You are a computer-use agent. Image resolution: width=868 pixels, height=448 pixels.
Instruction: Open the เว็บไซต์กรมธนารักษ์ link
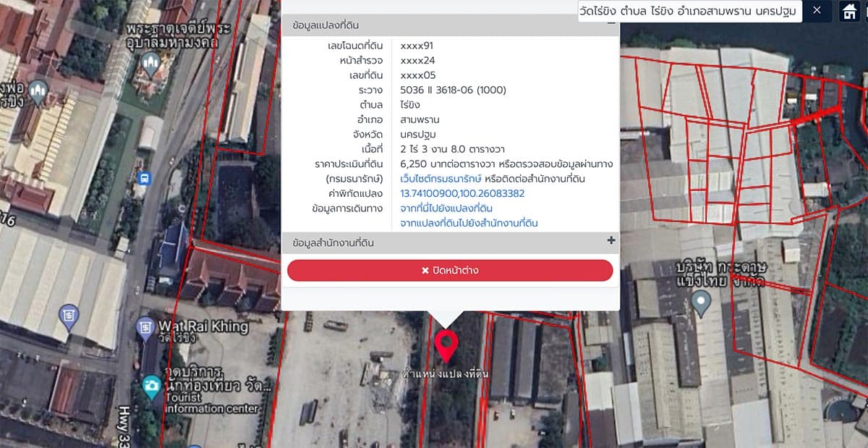(441, 179)
